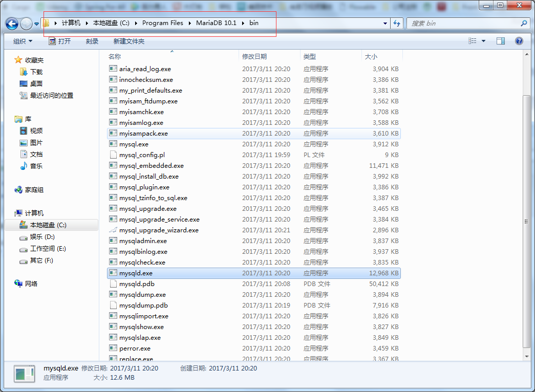
Task: Click the 刻录 toolbar button
Action: tap(92, 41)
